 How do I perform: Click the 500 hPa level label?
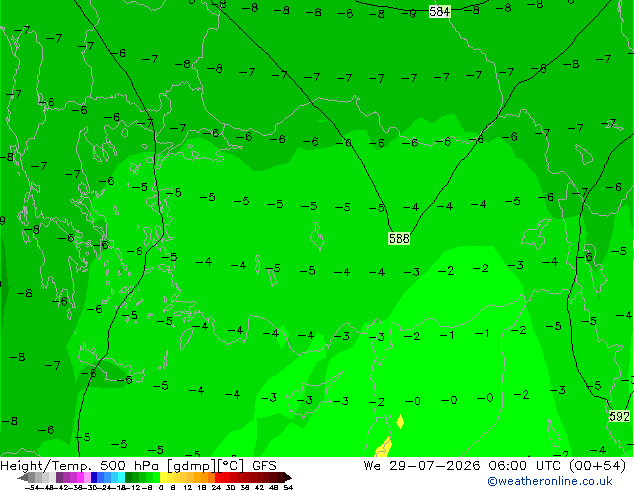(129, 466)
